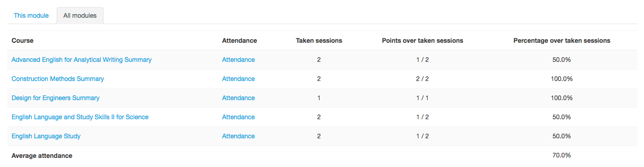This screenshot has height=167, width=644.
Task: Click the Percentage over taken sessions header
Action: coord(562,40)
